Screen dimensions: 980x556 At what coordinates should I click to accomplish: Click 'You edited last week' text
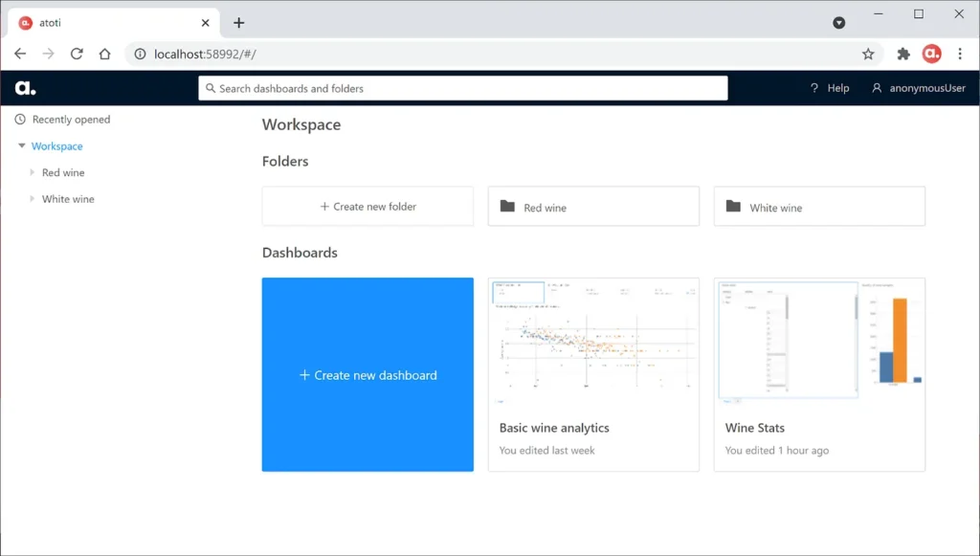click(x=546, y=451)
